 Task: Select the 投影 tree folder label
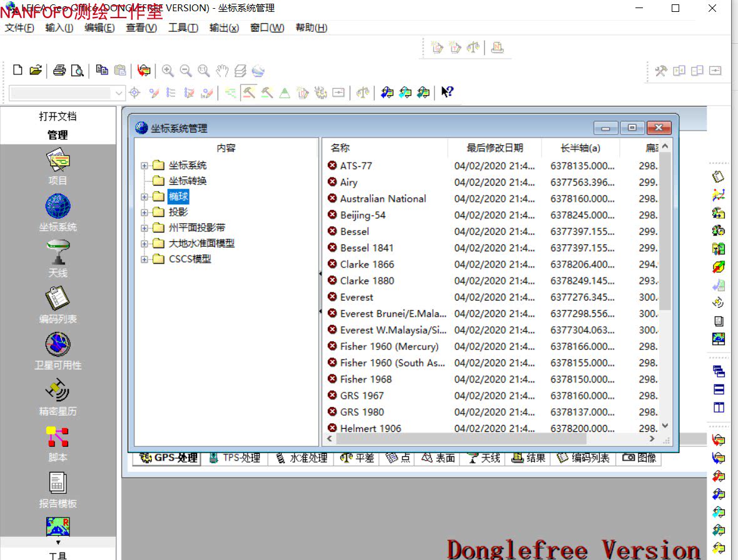click(x=178, y=212)
